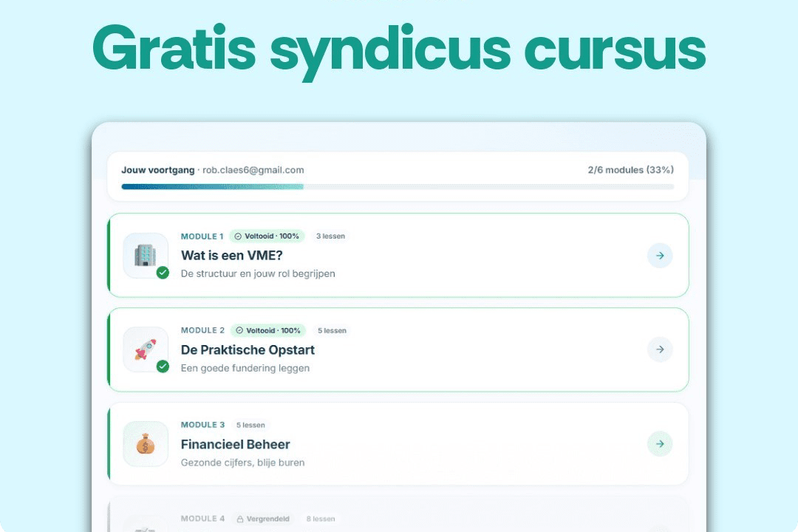798x532 pixels.
Task: Open the Wat is een VME? module title
Action: [x=231, y=255]
